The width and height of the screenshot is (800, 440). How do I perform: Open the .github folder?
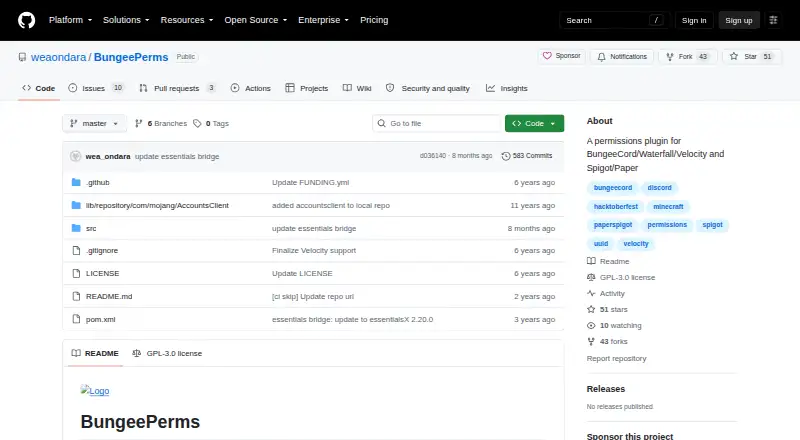click(97, 182)
